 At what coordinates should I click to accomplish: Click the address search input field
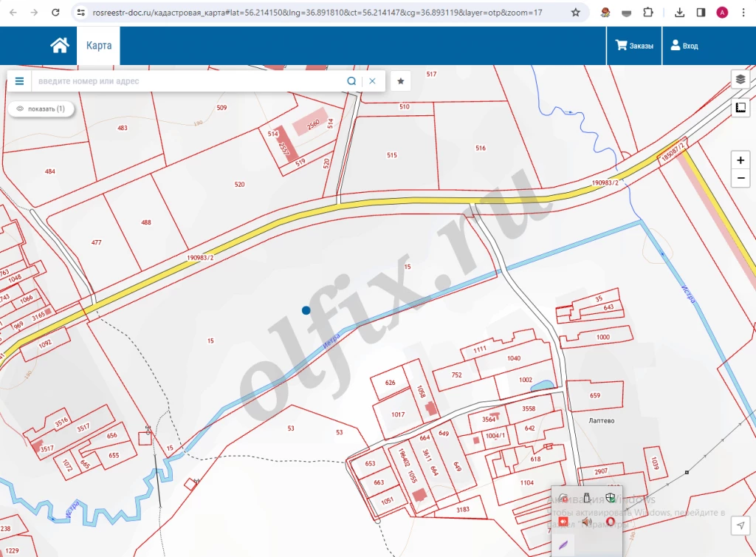pos(188,81)
